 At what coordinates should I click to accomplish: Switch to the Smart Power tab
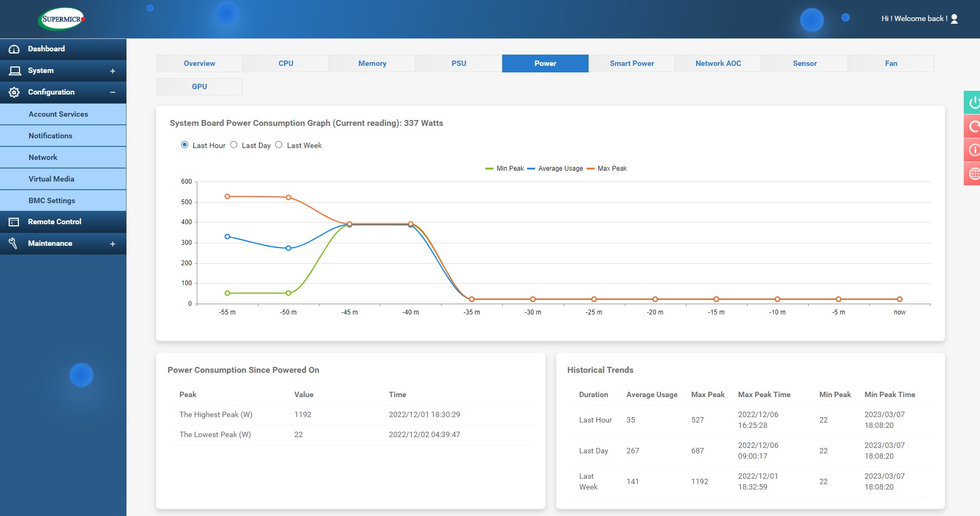(631, 63)
